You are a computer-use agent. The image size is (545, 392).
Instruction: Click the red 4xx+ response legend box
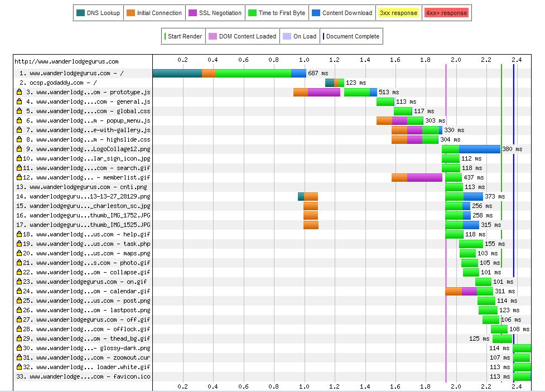tap(446, 13)
